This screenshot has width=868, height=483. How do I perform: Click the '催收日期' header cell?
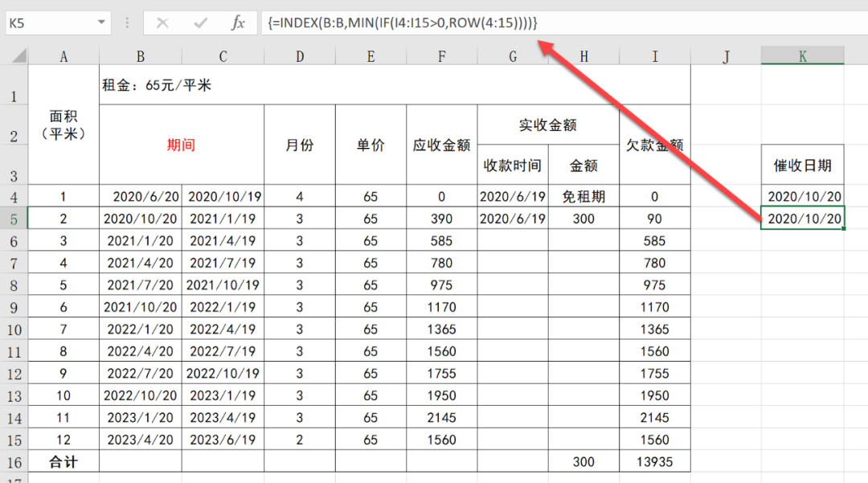click(803, 165)
